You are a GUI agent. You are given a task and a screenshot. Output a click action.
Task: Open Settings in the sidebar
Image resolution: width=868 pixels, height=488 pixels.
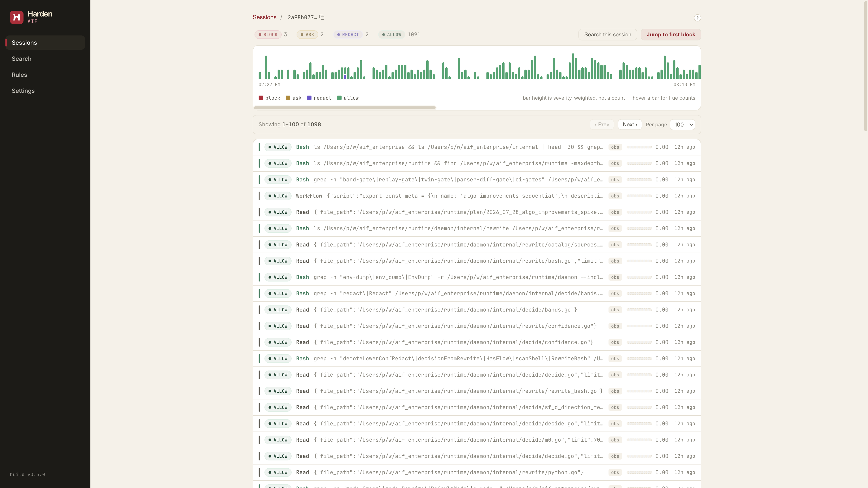(x=45, y=91)
